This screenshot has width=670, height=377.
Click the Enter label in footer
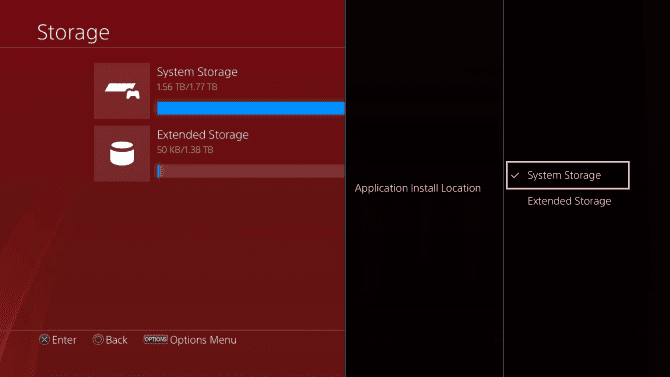(x=64, y=340)
